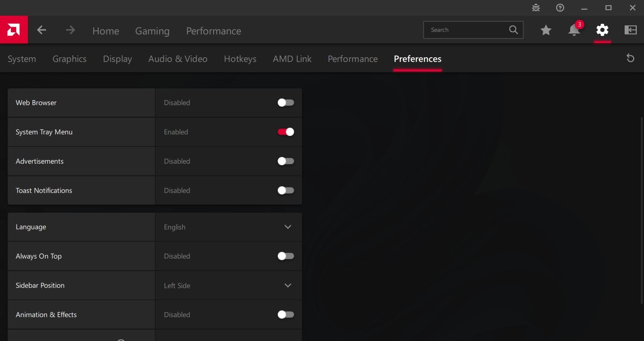The height and width of the screenshot is (341, 644).
Task: Click the Advertisements label
Action: click(40, 161)
